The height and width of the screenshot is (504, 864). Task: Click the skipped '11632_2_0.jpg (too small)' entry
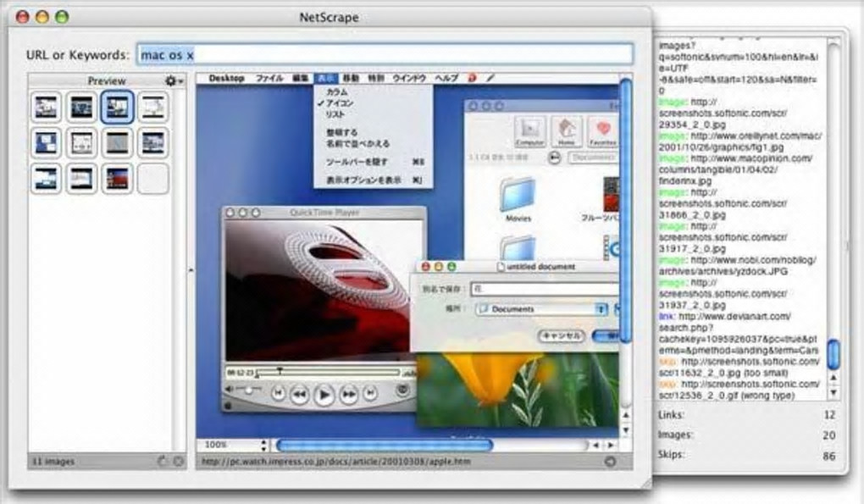(739, 368)
